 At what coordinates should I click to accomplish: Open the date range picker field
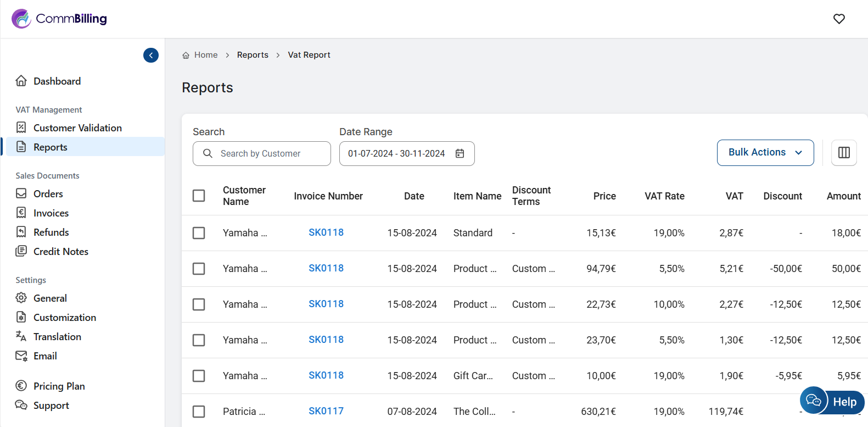click(396, 154)
